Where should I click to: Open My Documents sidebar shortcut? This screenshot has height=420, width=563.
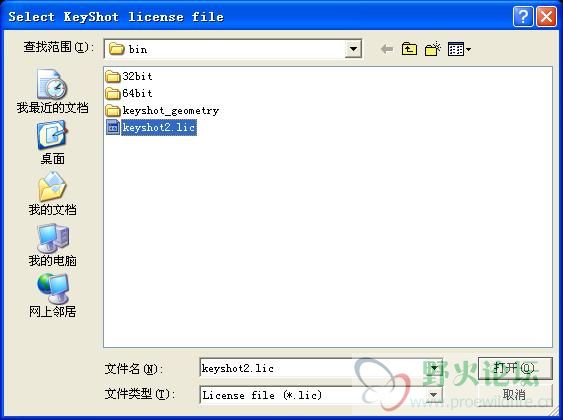click(x=52, y=193)
